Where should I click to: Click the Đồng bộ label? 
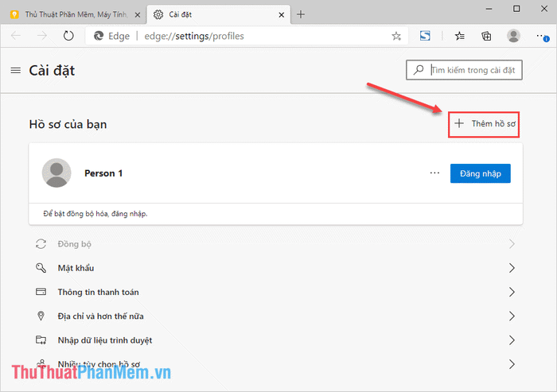pos(75,244)
